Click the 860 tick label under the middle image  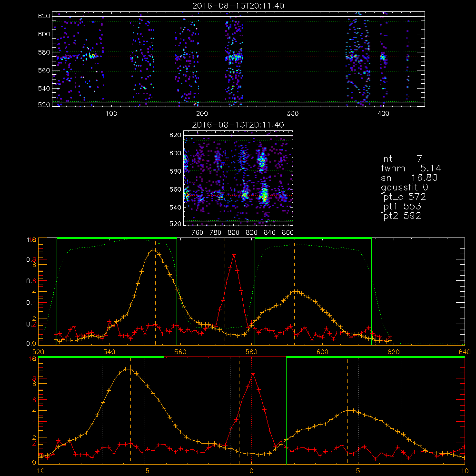(288, 233)
